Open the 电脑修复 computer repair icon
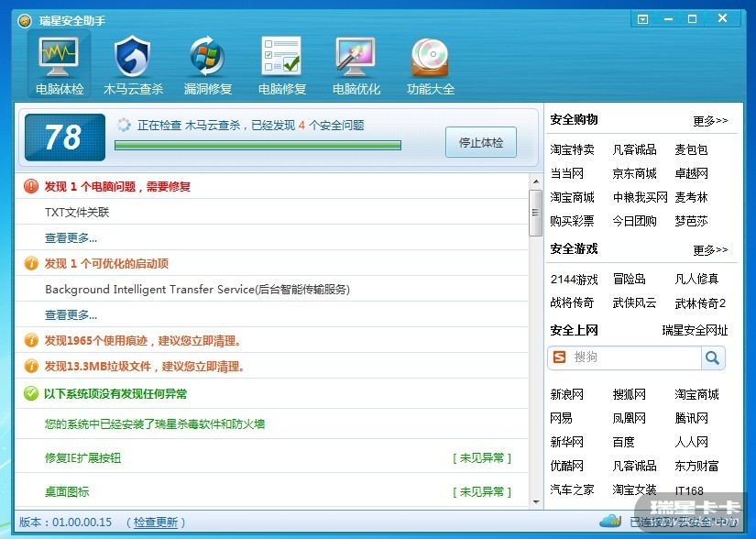Image resolution: width=756 pixels, height=539 pixels. (282, 64)
